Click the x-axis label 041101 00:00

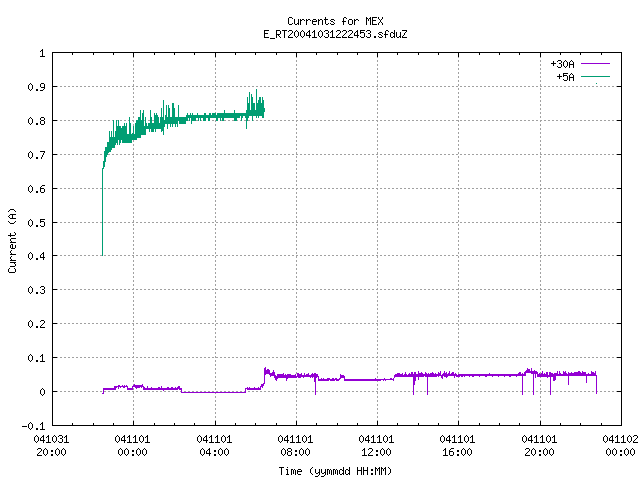tap(132, 446)
